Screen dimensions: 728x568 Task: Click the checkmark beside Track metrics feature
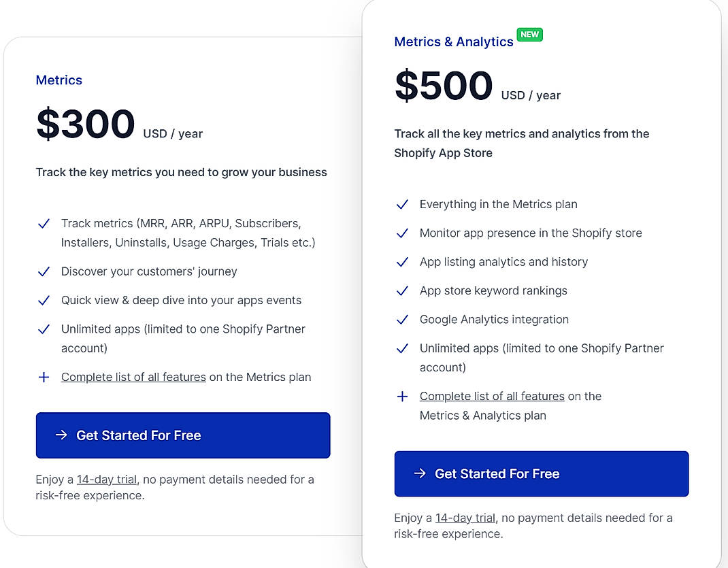point(44,224)
